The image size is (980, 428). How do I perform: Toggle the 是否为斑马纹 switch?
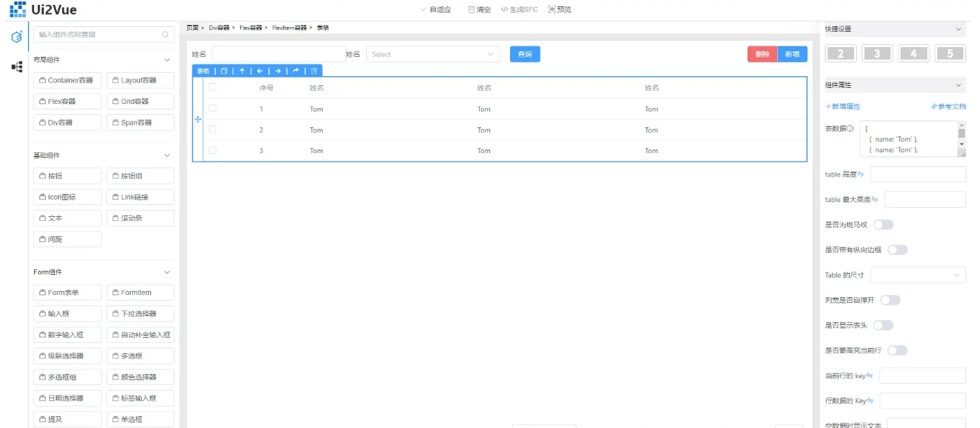click(883, 224)
